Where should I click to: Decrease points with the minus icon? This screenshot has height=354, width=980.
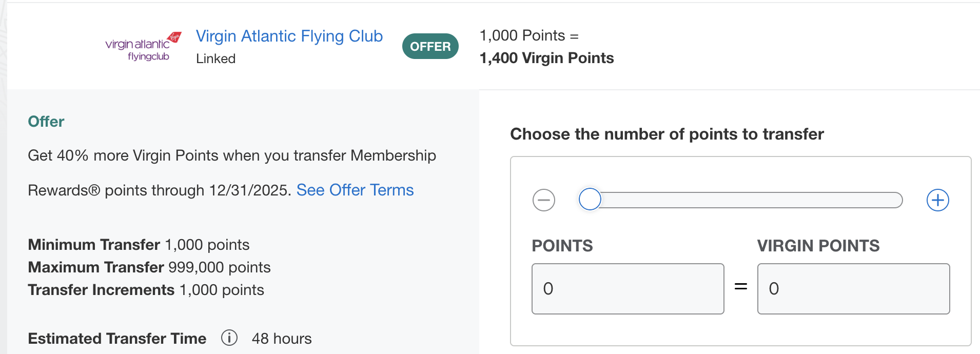click(x=544, y=200)
